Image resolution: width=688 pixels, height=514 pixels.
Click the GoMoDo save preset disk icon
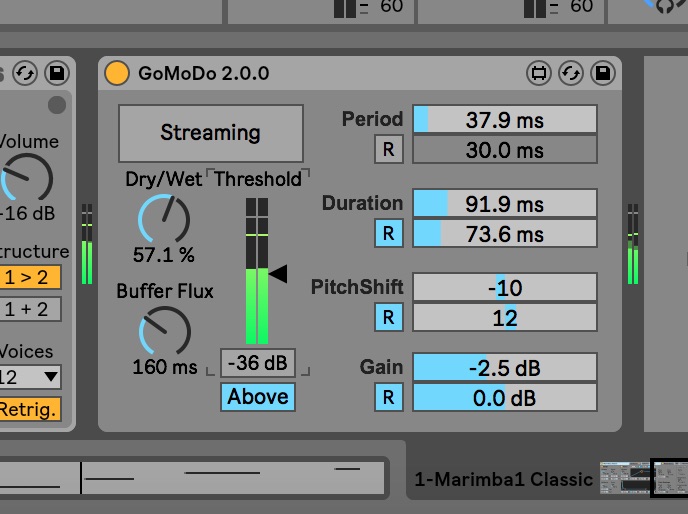click(602, 73)
